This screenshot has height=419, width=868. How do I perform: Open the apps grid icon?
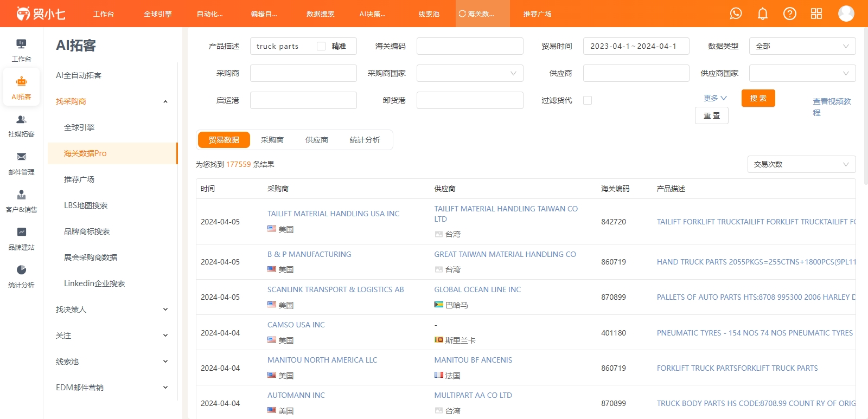[816, 14]
